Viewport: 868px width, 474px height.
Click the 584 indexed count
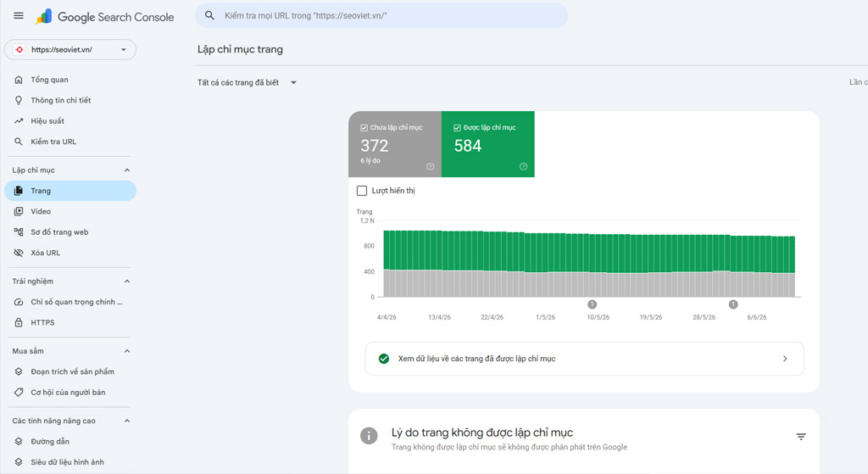click(x=468, y=146)
